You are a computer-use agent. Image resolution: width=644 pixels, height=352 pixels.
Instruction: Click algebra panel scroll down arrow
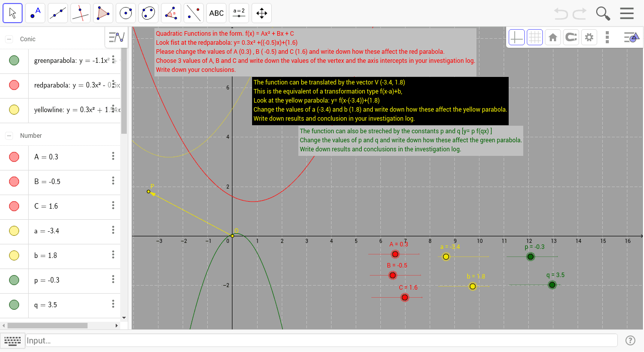point(124,318)
